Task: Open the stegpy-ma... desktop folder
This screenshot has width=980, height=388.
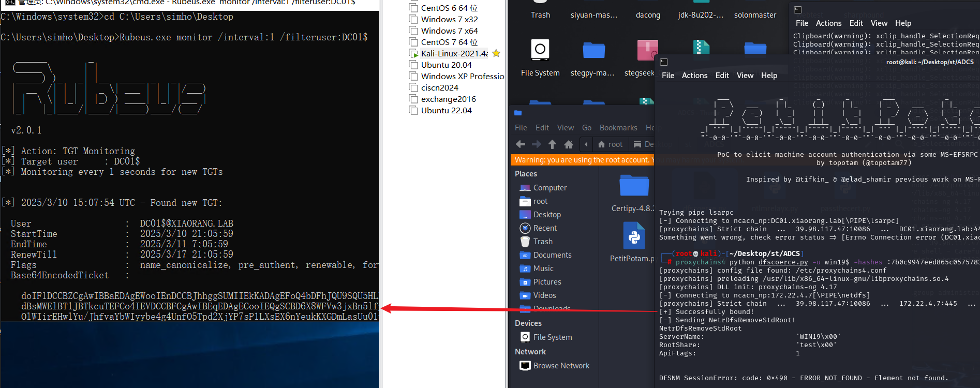Action: coord(593,50)
